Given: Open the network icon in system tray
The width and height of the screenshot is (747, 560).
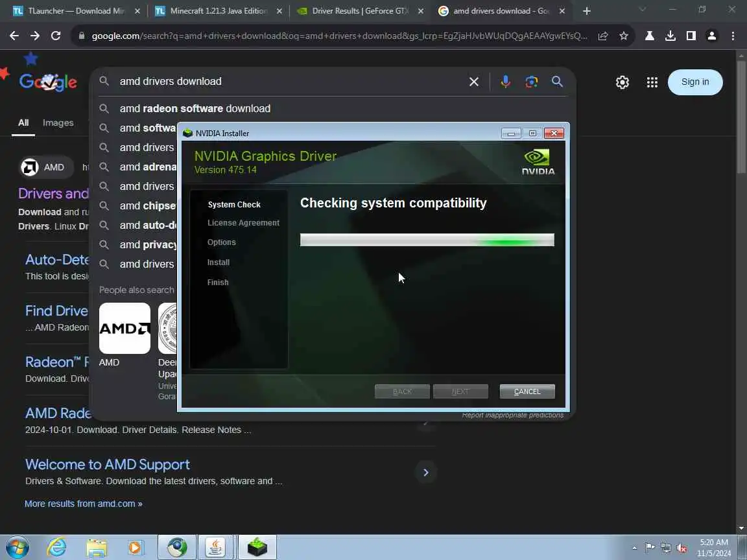Looking at the screenshot, I should (x=665, y=548).
